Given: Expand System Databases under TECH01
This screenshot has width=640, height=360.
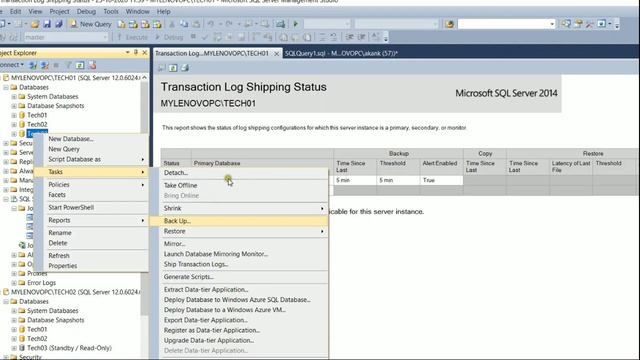Looking at the screenshot, I should pos(14,97).
